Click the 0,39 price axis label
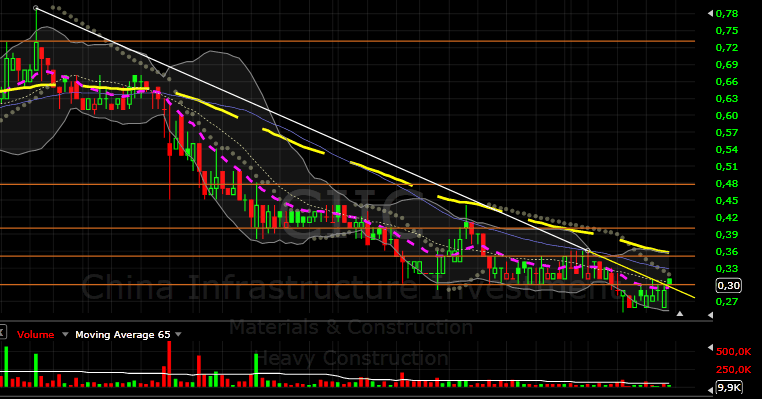Screen dimensions: 762x399 pyautogui.click(x=727, y=234)
